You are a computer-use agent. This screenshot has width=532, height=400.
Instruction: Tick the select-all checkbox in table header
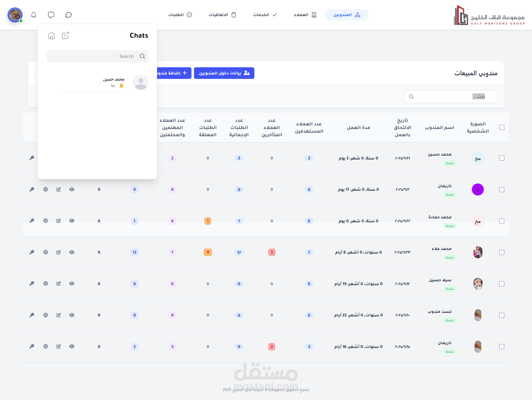click(x=502, y=127)
